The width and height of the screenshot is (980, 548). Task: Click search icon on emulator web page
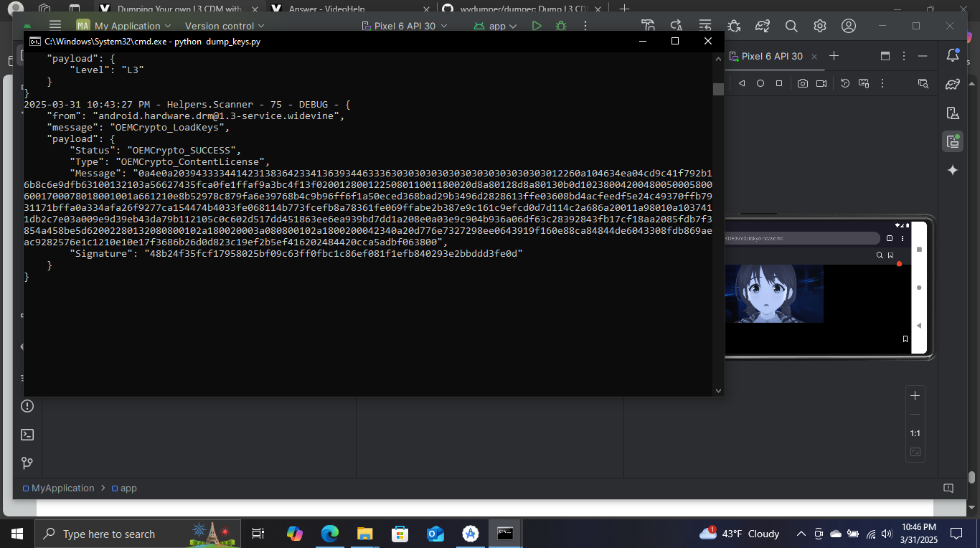(880, 255)
